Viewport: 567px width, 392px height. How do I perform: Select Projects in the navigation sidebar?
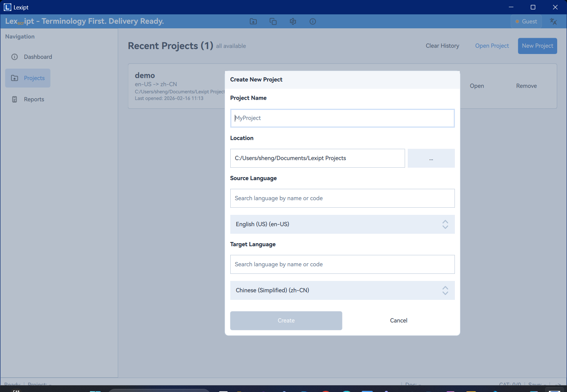28,78
